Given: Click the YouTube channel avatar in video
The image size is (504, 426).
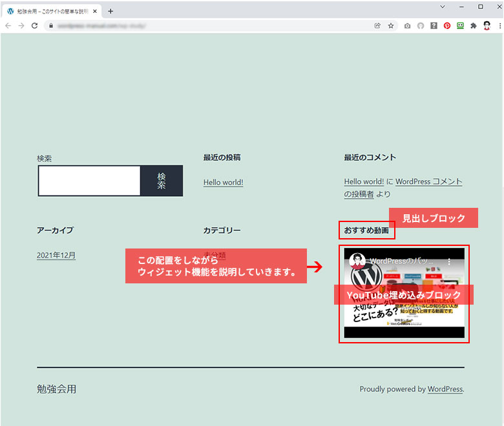Looking at the screenshot, I should [x=357, y=261].
